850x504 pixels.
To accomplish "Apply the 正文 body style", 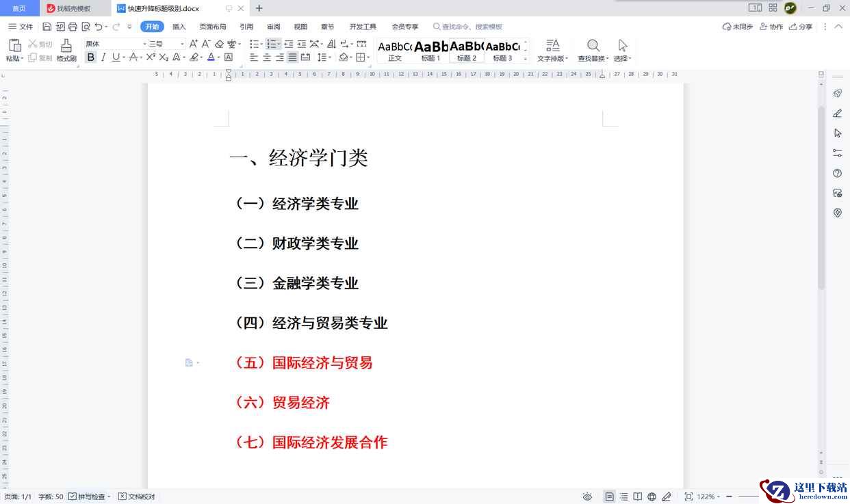I will (395, 51).
